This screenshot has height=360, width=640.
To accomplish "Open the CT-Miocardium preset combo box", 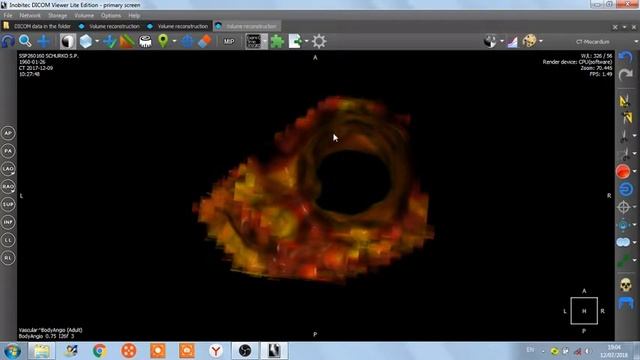I will (594, 42).
